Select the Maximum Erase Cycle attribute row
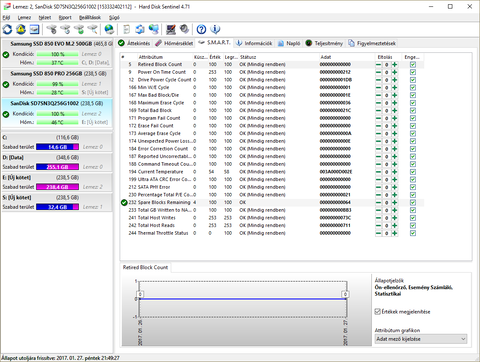Screen dimensions: 480x362 pos(272,103)
